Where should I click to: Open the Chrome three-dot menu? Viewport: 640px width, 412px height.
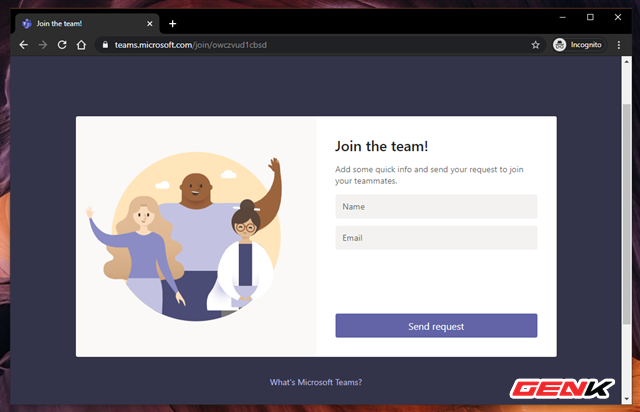618,45
